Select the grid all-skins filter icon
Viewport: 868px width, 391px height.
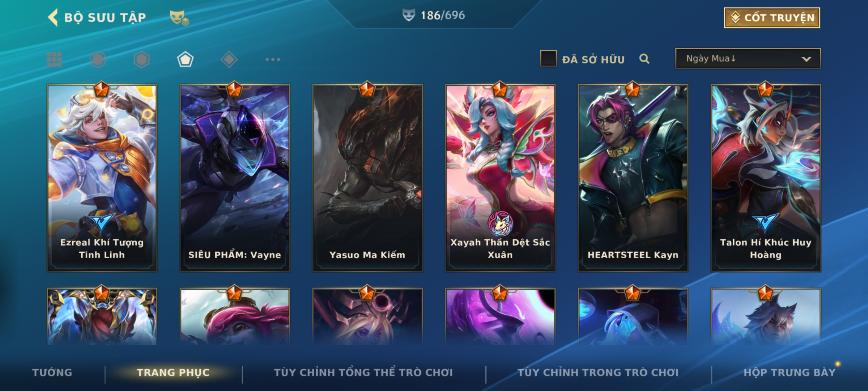click(54, 59)
